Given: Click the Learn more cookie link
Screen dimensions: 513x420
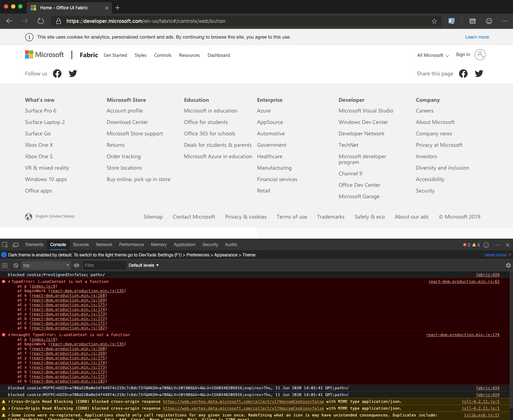Looking at the screenshot, I should click(x=477, y=37).
